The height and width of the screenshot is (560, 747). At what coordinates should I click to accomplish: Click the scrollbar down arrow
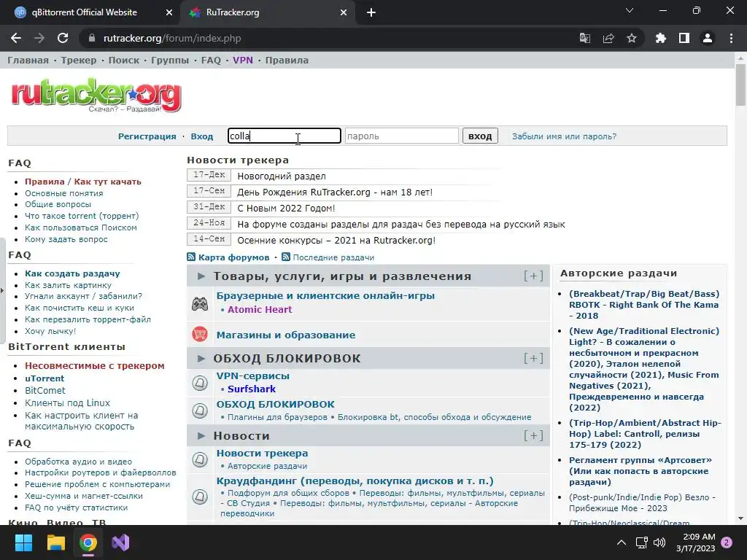tap(740, 518)
